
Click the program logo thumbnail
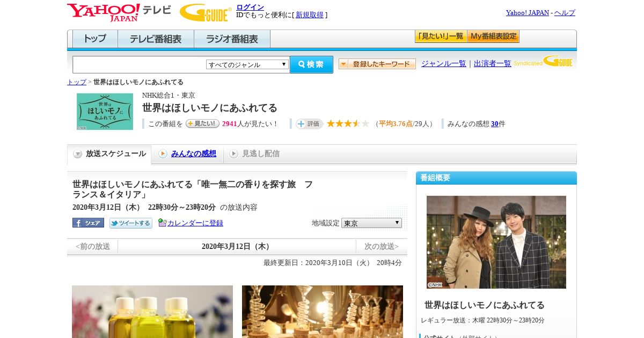pos(105,112)
